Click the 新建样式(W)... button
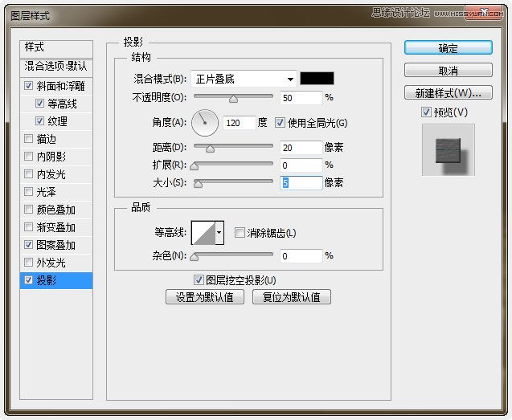This screenshot has width=512, height=420. click(449, 92)
